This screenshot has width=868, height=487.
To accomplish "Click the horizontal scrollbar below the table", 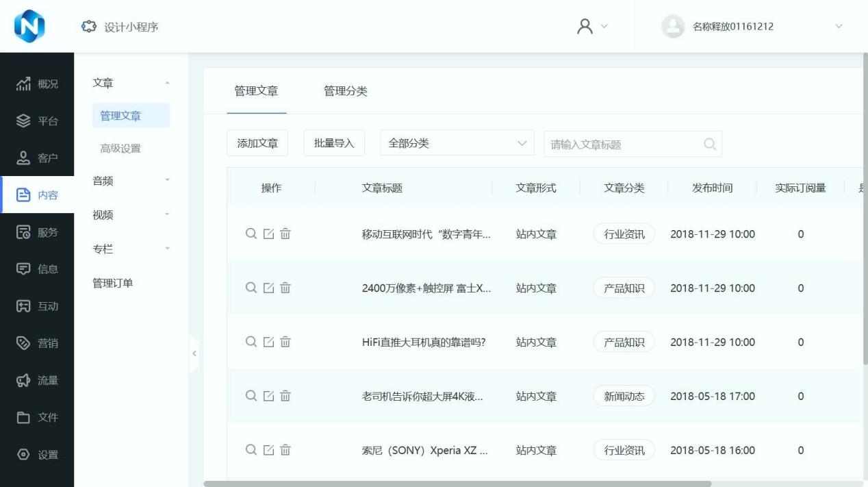I will point(457,484).
